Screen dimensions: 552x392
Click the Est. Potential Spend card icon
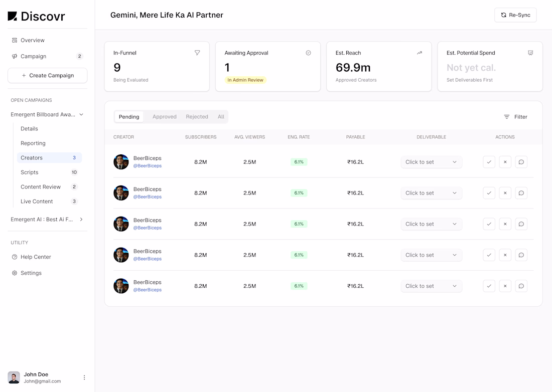click(x=530, y=53)
